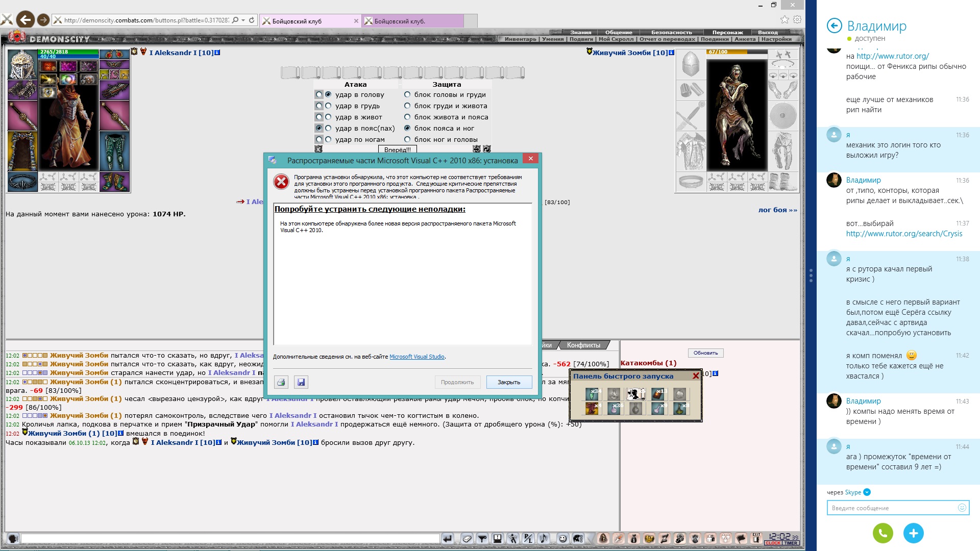Click the Обновить button

click(x=705, y=353)
